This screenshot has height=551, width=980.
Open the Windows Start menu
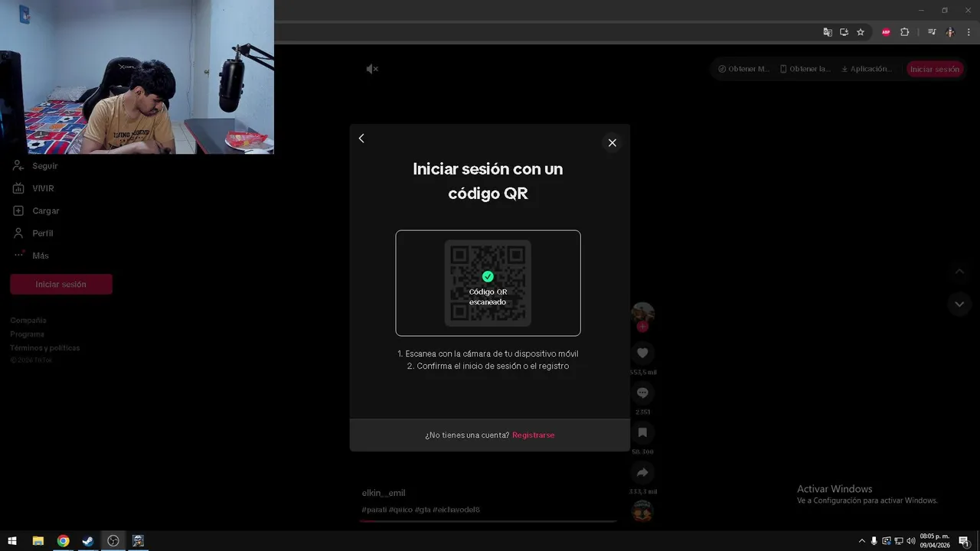click(x=12, y=541)
